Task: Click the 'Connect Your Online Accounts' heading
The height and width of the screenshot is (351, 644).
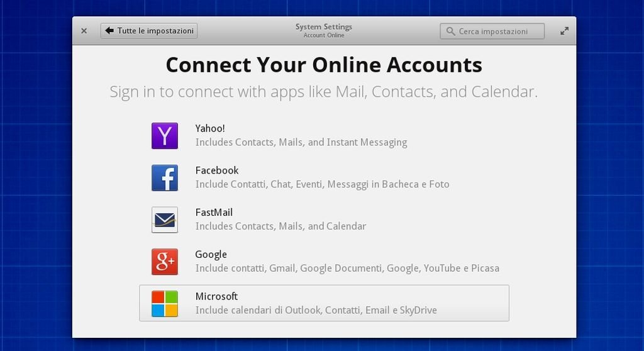Action: click(324, 65)
